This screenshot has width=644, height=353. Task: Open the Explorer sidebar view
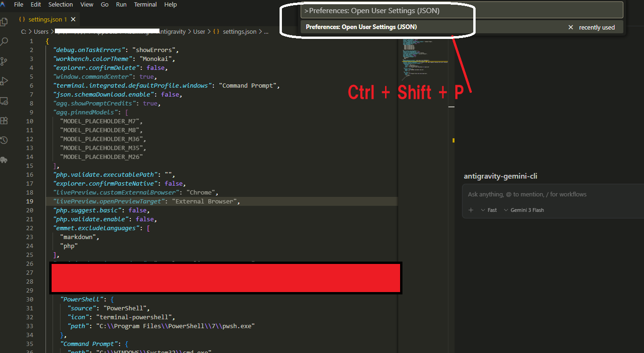click(4, 21)
